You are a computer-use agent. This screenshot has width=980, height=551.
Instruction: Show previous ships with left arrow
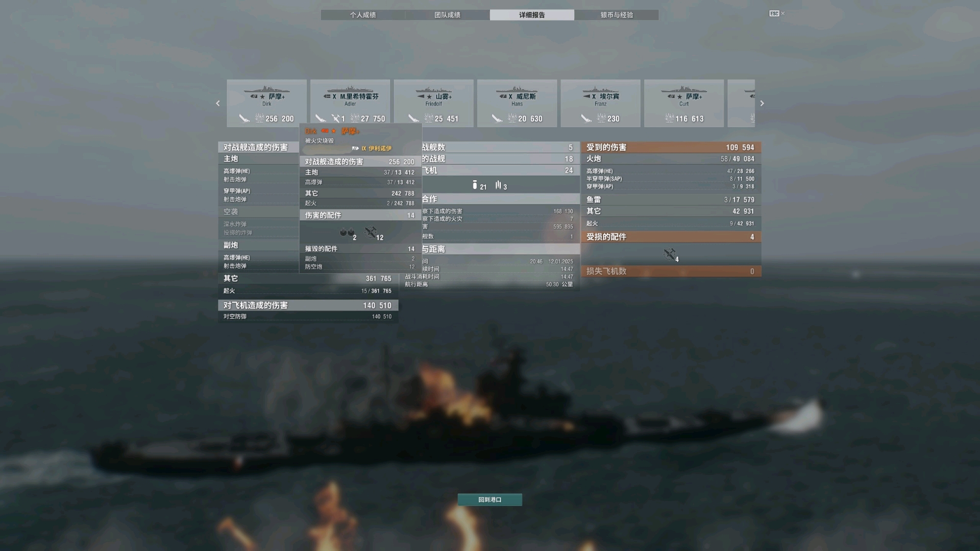click(x=218, y=103)
